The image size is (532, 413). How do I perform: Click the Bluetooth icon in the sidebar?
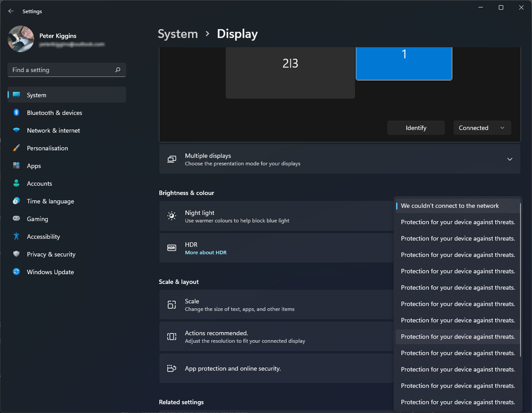click(17, 113)
